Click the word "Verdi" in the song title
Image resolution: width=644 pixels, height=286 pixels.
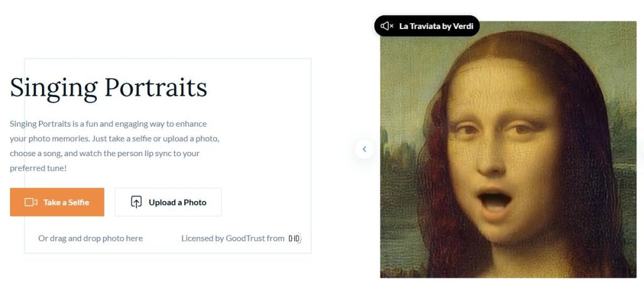tap(462, 26)
